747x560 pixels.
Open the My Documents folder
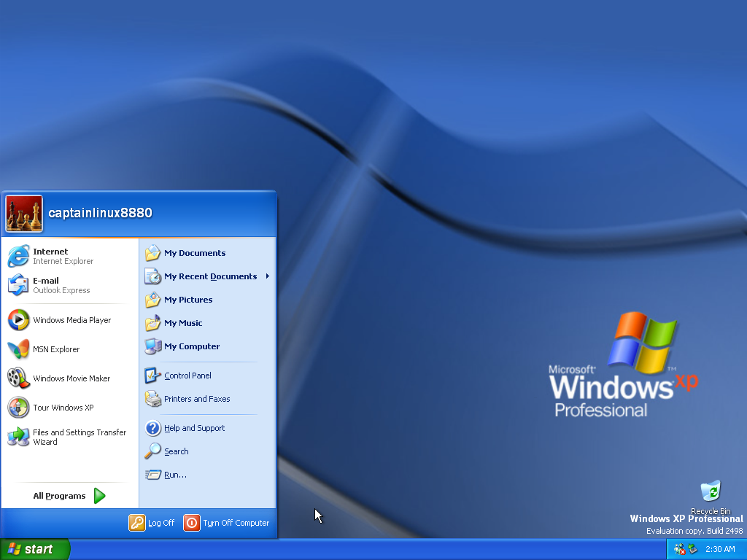[x=194, y=253]
